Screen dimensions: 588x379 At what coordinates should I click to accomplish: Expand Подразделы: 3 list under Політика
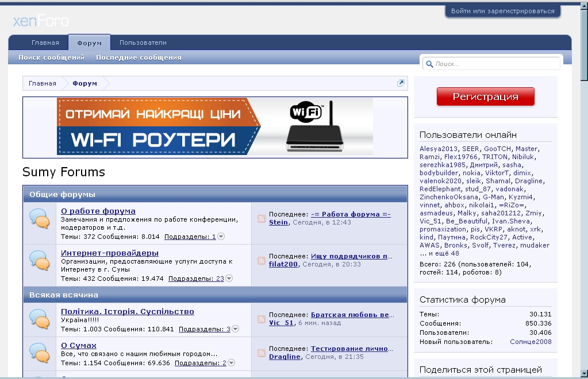click(x=235, y=329)
